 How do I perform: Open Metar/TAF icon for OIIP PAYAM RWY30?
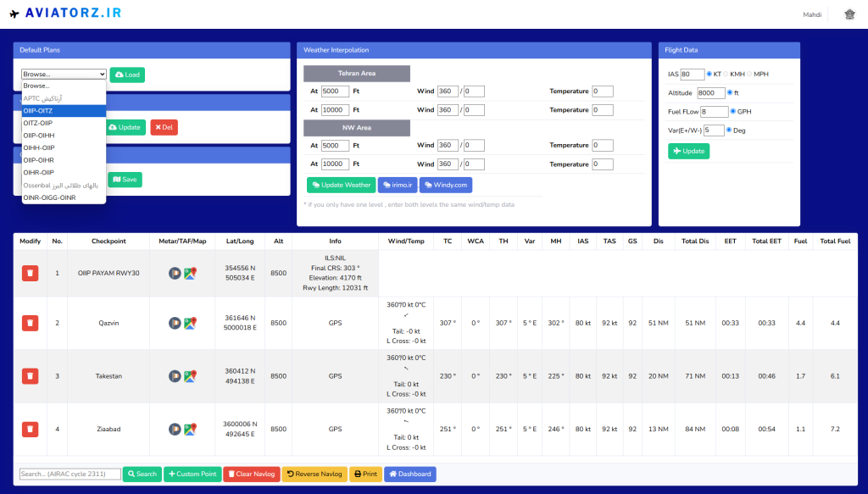click(x=175, y=273)
